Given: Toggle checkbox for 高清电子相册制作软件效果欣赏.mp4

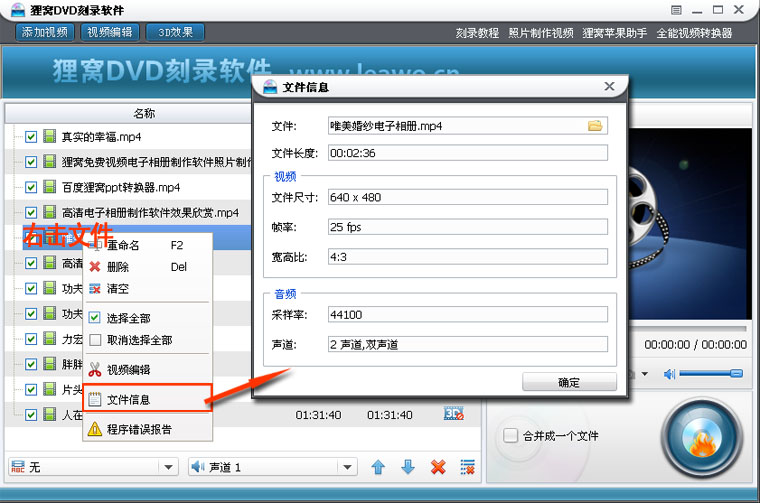Looking at the screenshot, I should pos(31,213).
